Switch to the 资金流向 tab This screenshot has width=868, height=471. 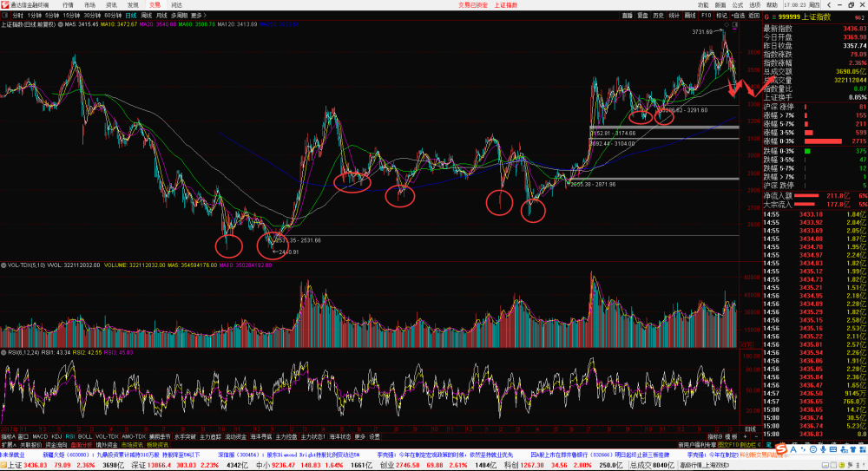[56, 444]
